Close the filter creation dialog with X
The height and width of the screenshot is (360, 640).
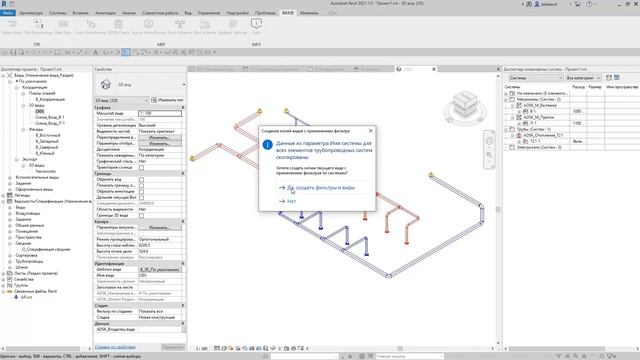(370, 131)
